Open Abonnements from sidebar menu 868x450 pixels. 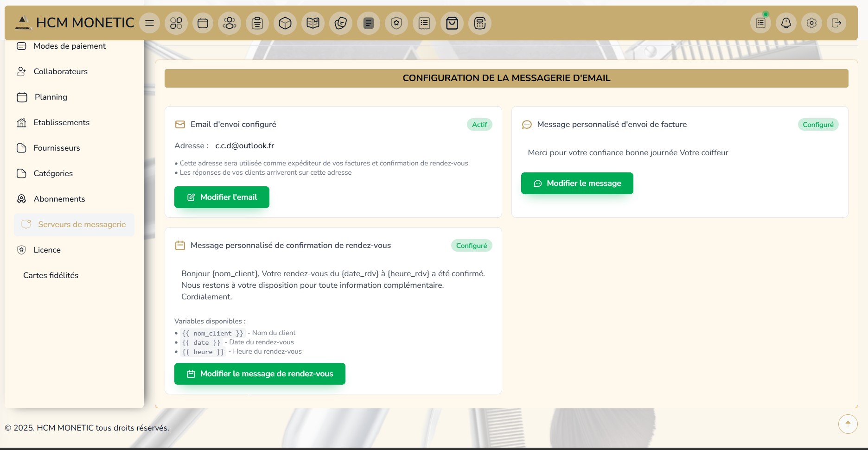59,199
